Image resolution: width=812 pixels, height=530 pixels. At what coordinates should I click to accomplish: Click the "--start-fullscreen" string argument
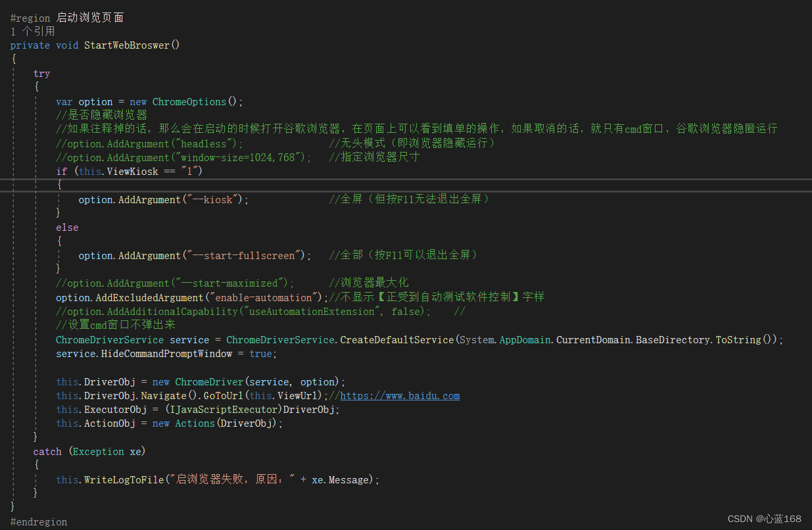point(242,256)
